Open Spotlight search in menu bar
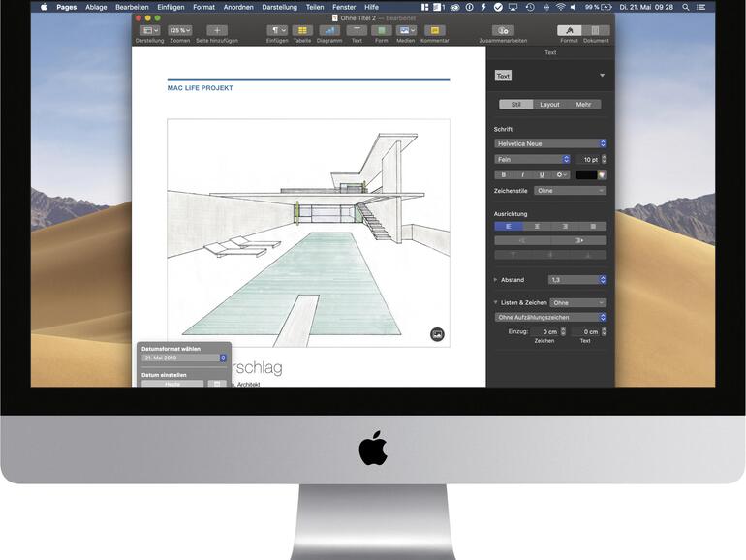The image size is (746, 560). (x=686, y=7)
